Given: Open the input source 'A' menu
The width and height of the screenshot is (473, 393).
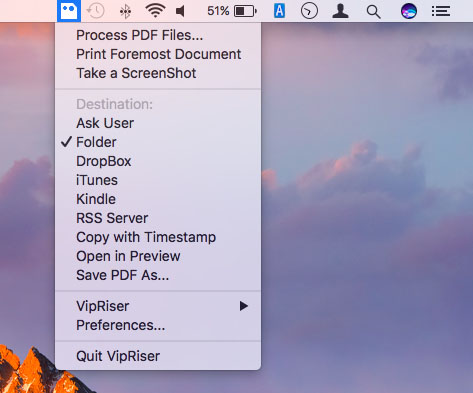Looking at the screenshot, I should click(x=279, y=11).
